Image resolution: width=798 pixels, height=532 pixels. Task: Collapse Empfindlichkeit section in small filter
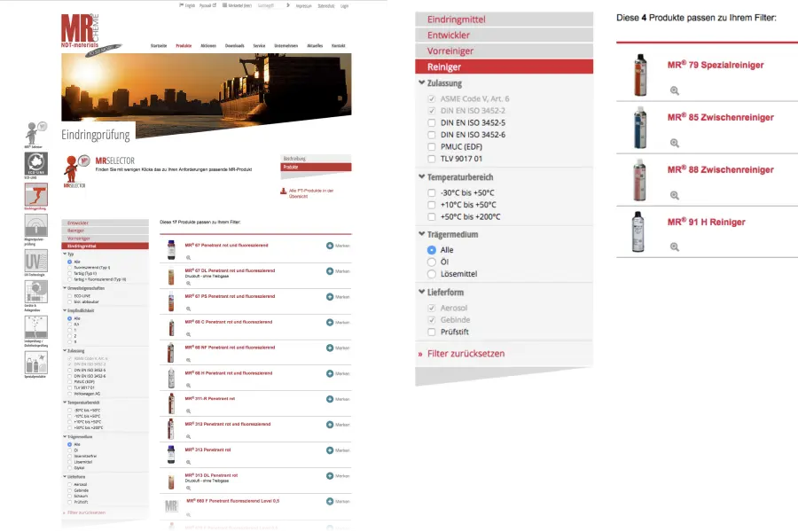click(65, 310)
